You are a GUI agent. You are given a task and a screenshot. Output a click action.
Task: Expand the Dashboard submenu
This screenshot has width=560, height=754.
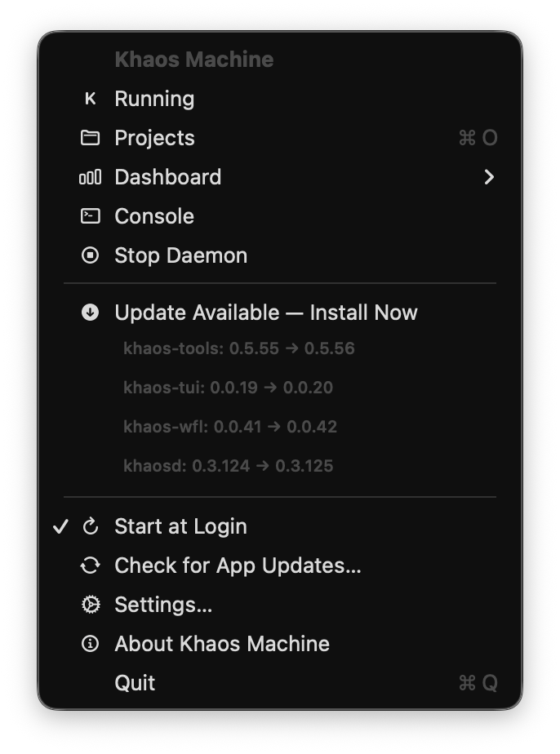click(x=167, y=176)
